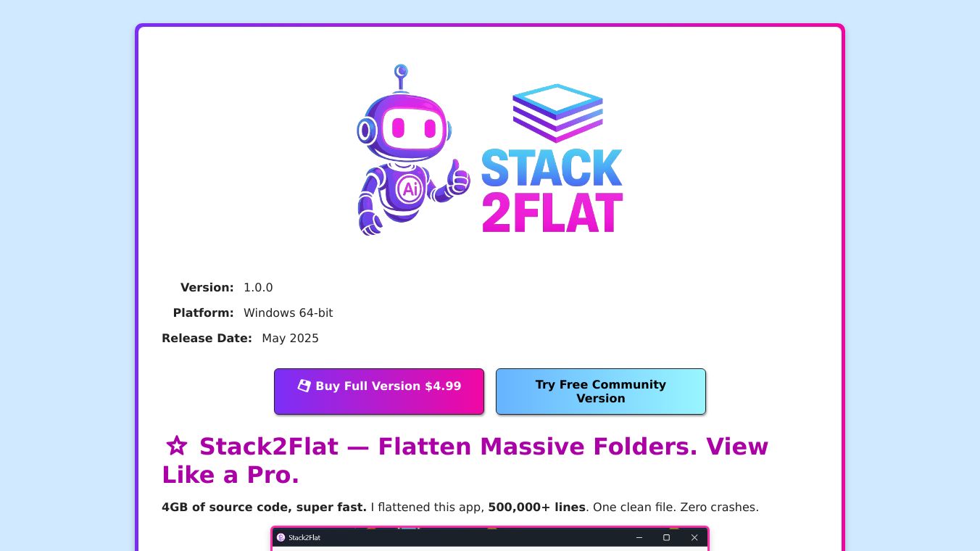
Task: Click the Ai badge on robot's chest
Action: click(410, 190)
